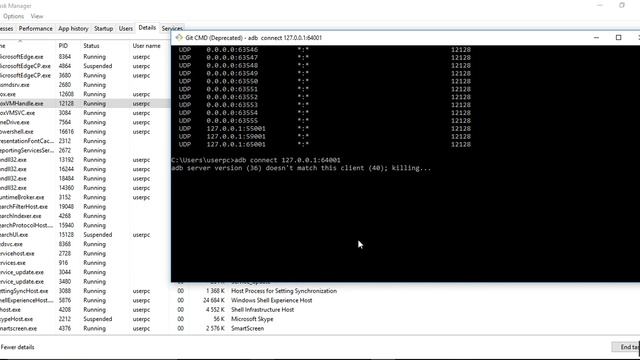Select the service_update.exe row with PID 3480
640x360 pixels.
click(x=84, y=282)
